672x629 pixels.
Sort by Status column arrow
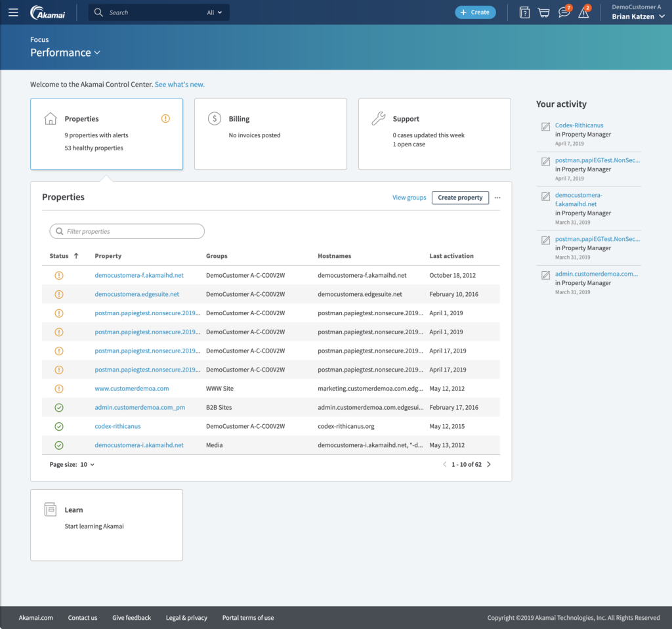76,256
